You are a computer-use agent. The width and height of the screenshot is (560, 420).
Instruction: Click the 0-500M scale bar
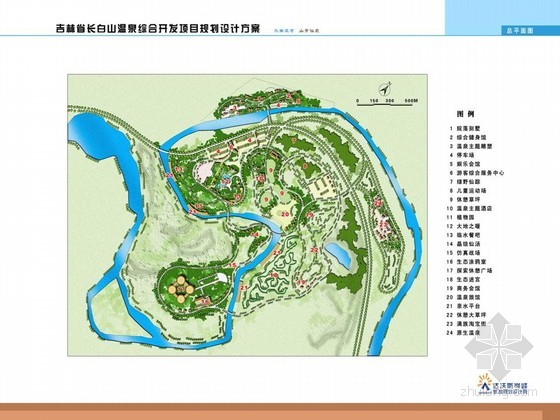[387, 102]
